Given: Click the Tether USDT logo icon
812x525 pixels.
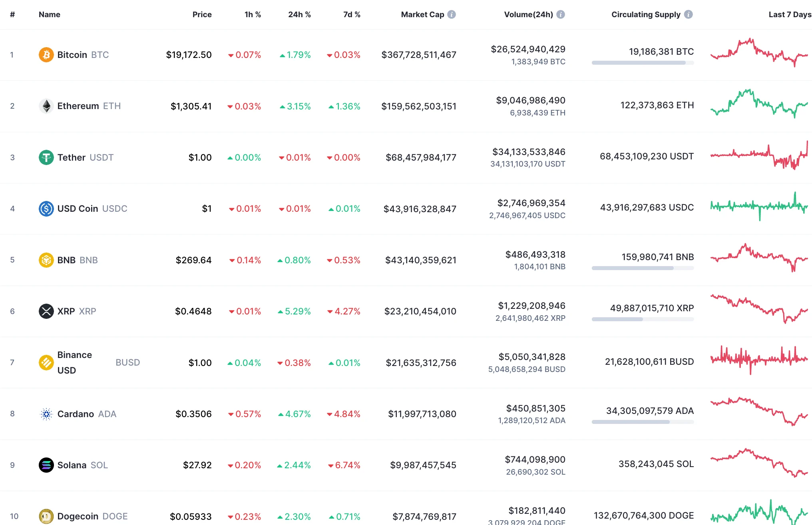Looking at the screenshot, I should coord(46,157).
